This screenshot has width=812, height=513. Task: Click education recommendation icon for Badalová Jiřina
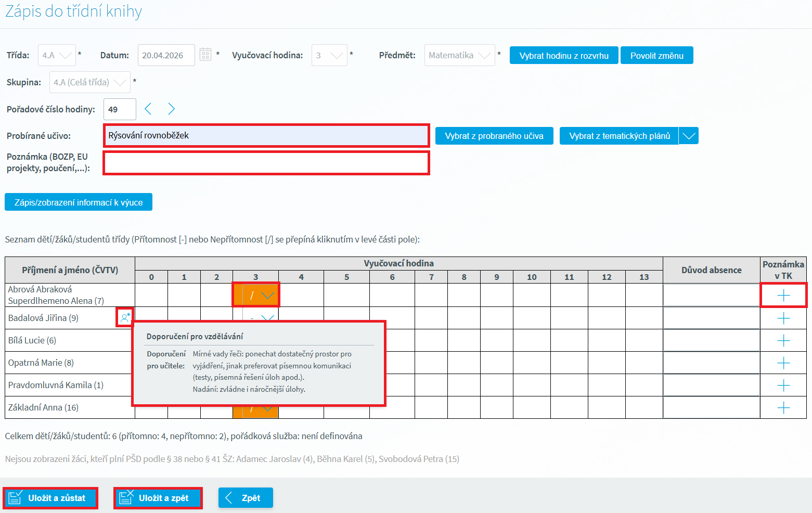(x=124, y=317)
